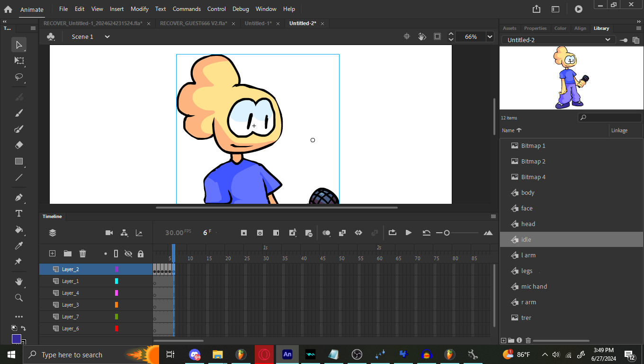Toggle lock all layers padlock icon
Viewport: 644px width, 364px height.
click(x=141, y=254)
